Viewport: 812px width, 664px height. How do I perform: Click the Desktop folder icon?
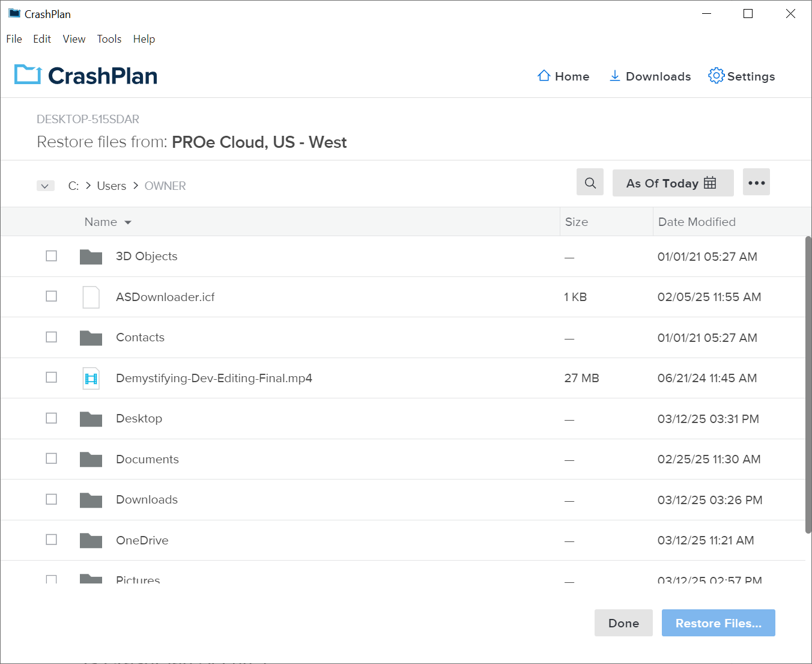click(x=91, y=419)
